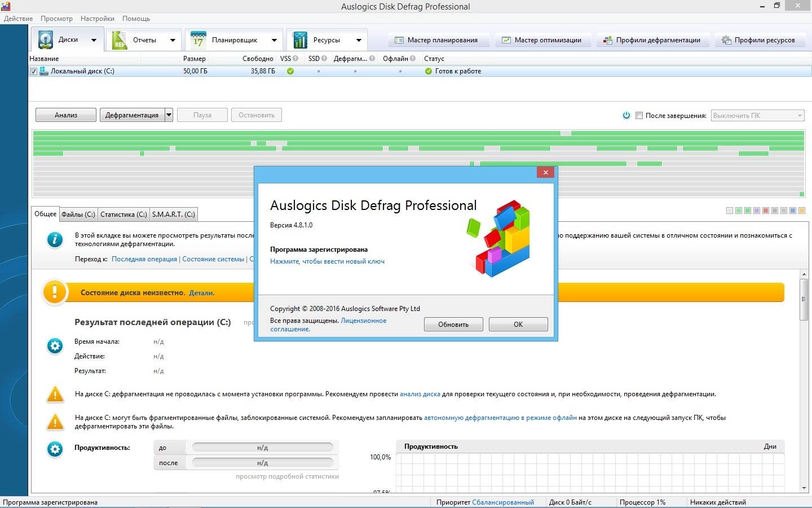
Task: Click the blue info icon on the Общее tab
Action: point(55,240)
